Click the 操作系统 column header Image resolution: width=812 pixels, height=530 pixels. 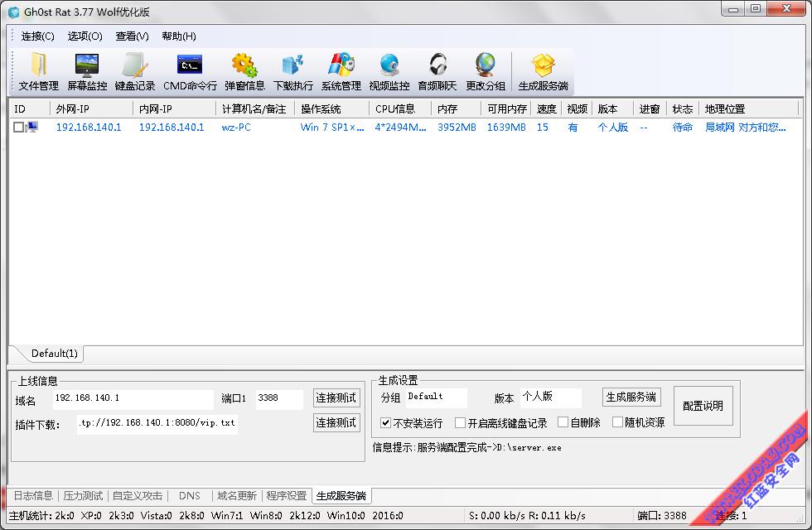tap(332, 108)
